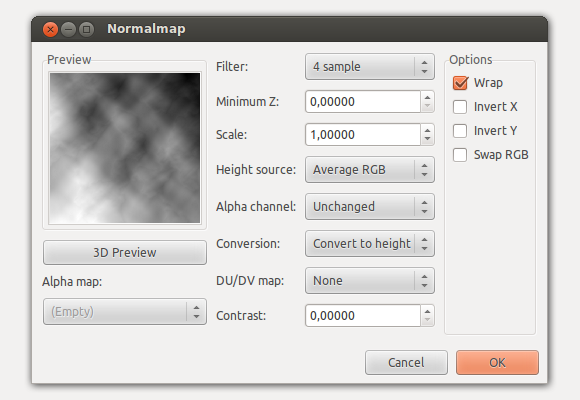The width and height of the screenshot is (580, 400).
Task: Cancel the Normalmap dialog
Action: (x=406, y=363)
